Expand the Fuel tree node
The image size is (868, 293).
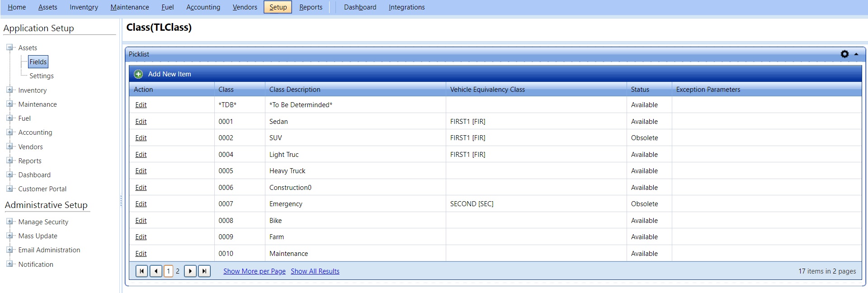tap(9, 118)
